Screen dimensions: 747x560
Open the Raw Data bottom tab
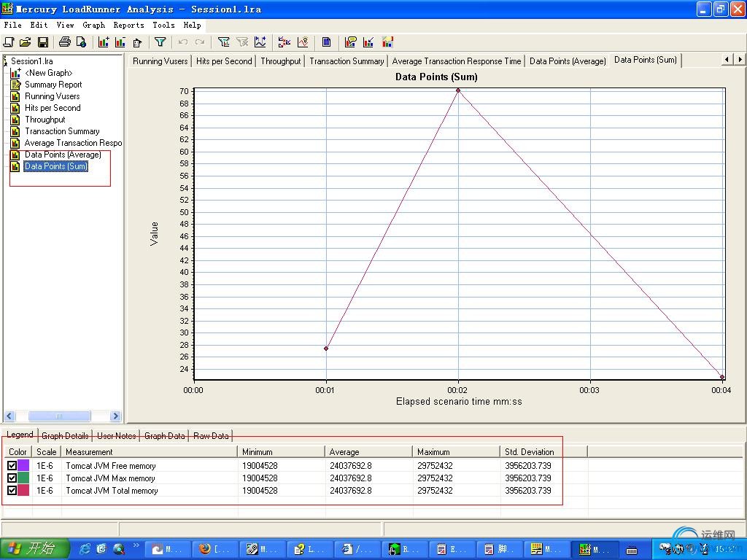tap(211, 436)
